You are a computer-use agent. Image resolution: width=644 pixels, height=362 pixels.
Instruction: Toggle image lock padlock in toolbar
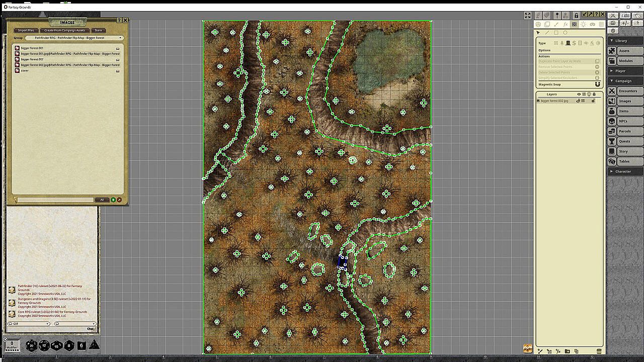coord(576,16)
